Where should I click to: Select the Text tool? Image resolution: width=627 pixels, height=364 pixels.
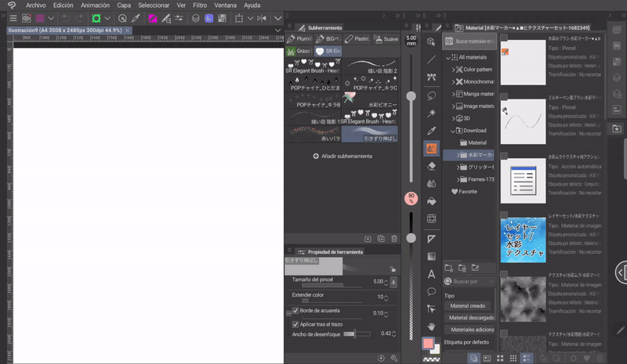[431, 274]
